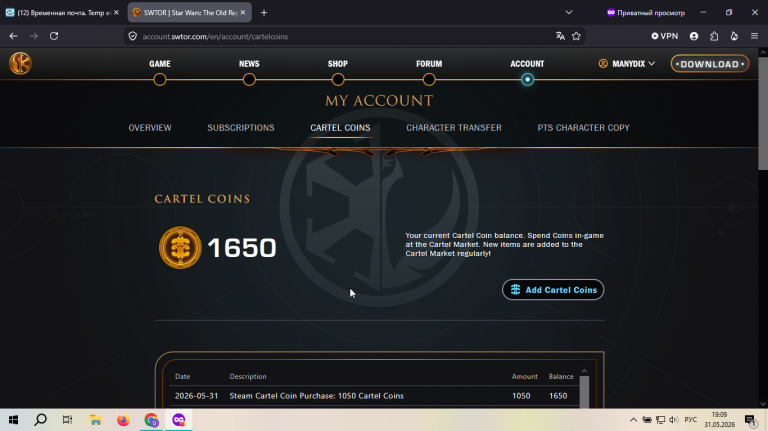Click the Add Cartel Coins button

(553, 290)
